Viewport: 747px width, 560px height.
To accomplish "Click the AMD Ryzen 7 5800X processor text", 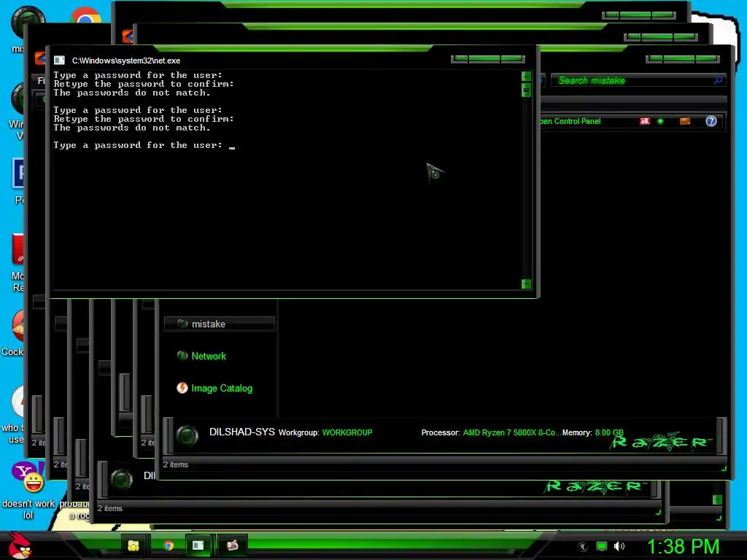I will [x=511, y=432].
